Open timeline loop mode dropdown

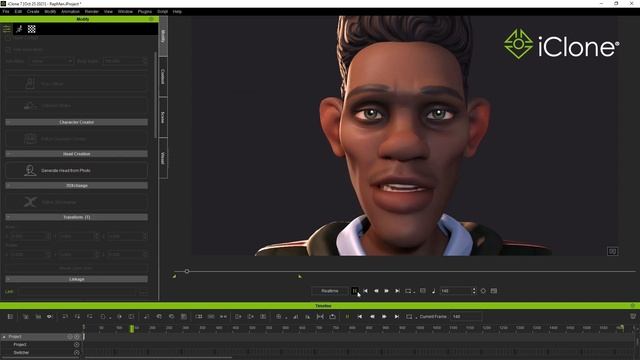(x=411, y=316)
